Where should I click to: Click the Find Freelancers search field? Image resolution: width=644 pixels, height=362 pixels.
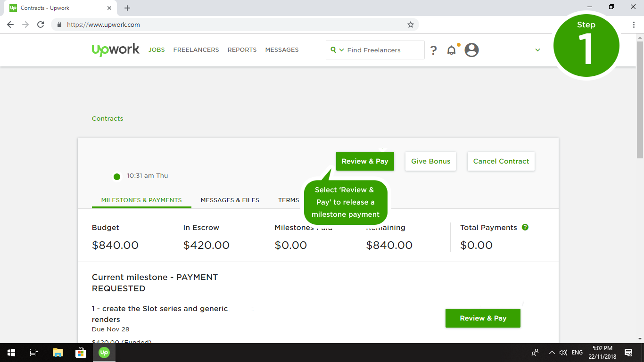(382, 50)
